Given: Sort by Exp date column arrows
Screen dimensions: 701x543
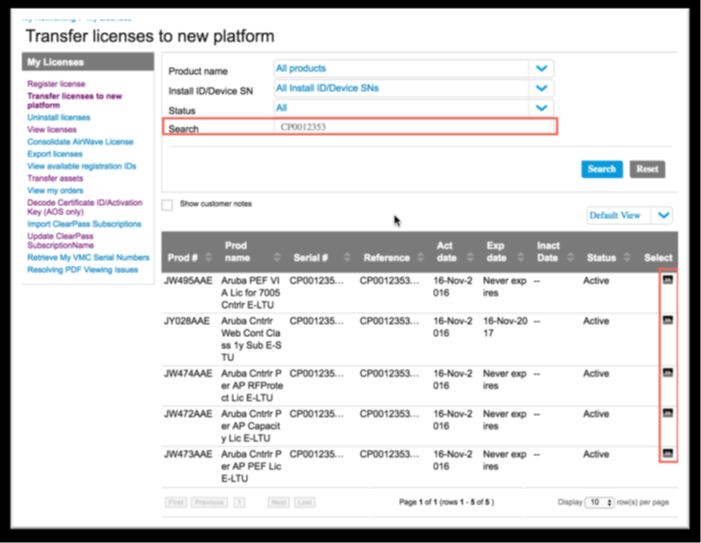Looking at the screenshot, I should 520,257.
